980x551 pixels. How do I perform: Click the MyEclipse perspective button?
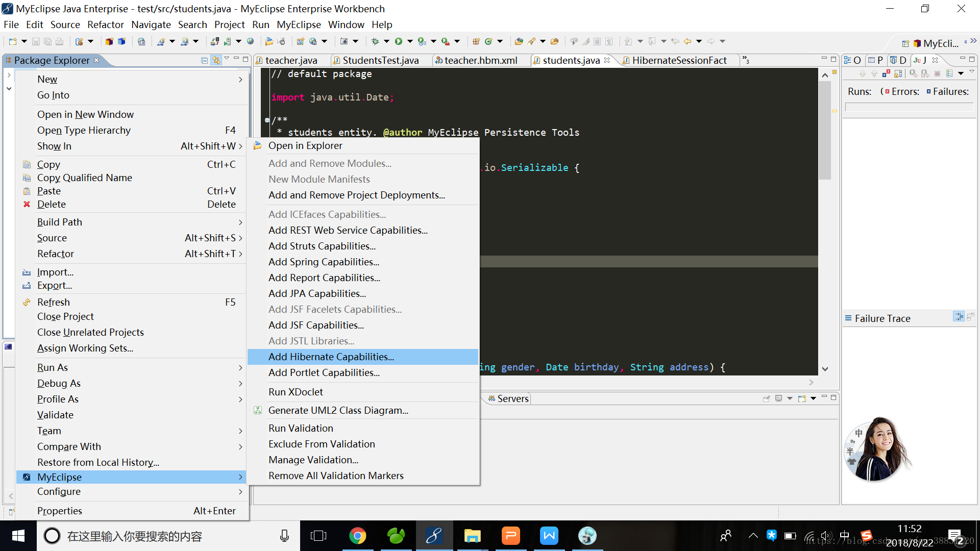pyautogui.click(x=935, y=43)
